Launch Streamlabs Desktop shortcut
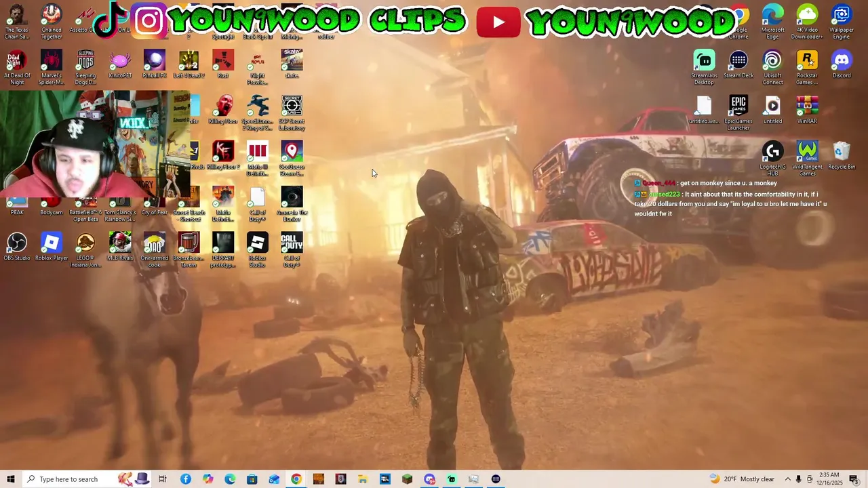 704,68
